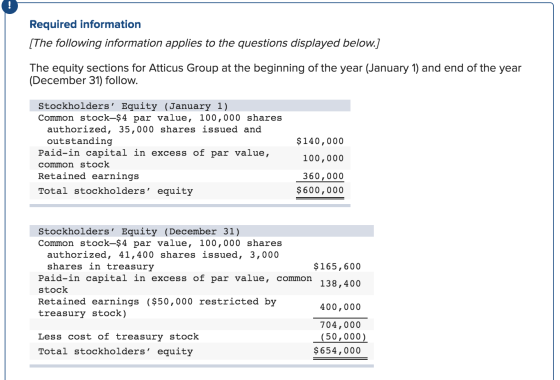Click 'Total stockholders' equity' label in January table
This screenshot has height=380, width=560.
(x=115, y=191)
